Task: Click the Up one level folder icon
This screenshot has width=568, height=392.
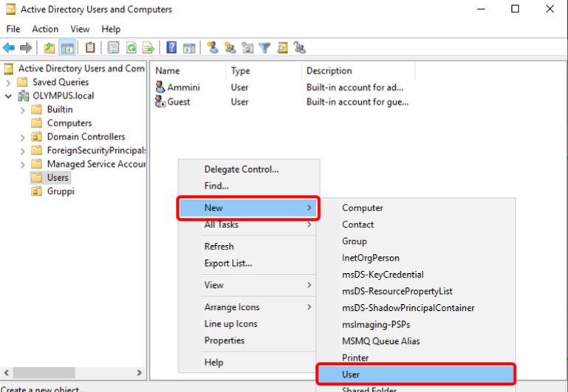Action: [49, 48]
